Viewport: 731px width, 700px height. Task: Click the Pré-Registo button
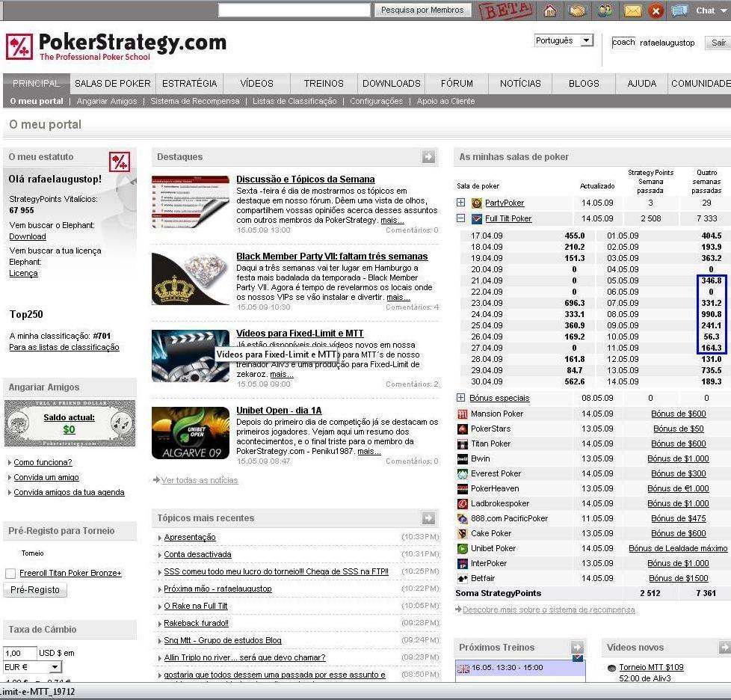35,590
